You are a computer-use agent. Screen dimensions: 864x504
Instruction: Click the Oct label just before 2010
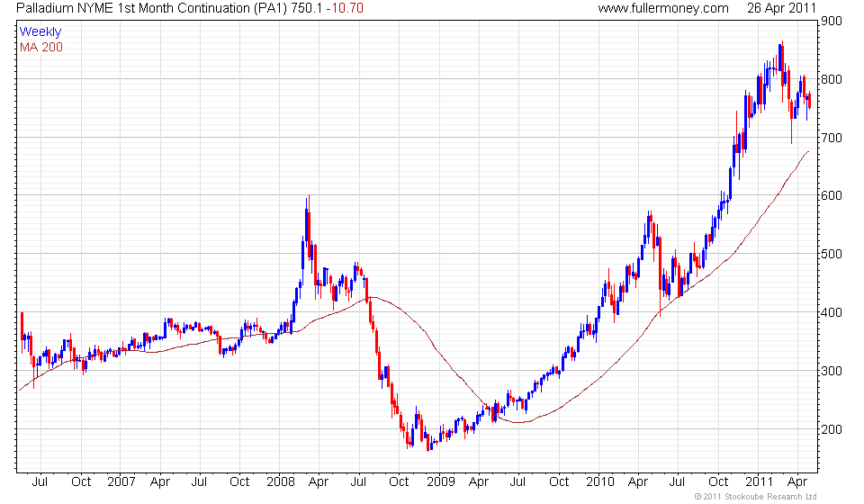tap(559, 481)
